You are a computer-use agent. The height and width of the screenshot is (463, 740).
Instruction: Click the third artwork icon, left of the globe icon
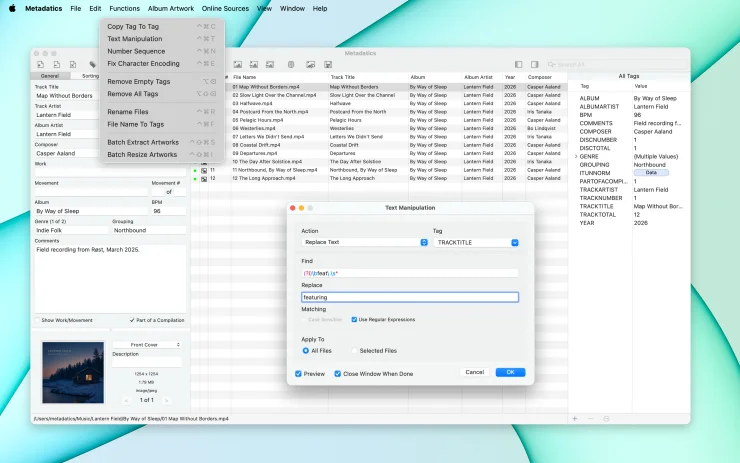click(270, 64)
